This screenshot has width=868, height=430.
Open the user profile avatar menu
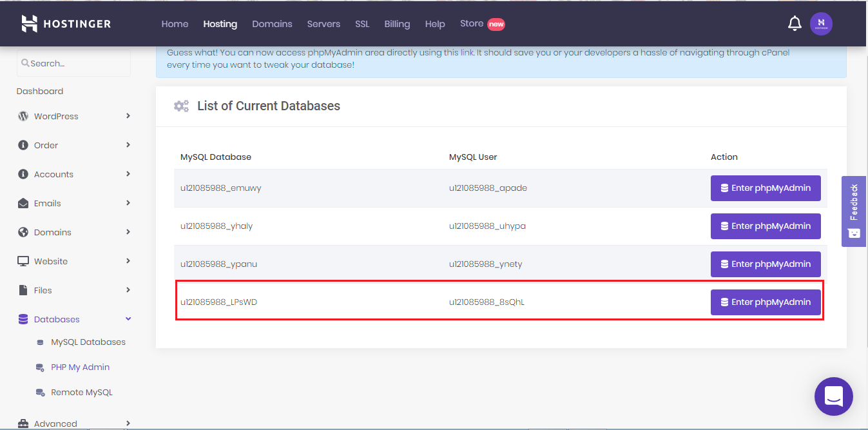pos(821,23)
